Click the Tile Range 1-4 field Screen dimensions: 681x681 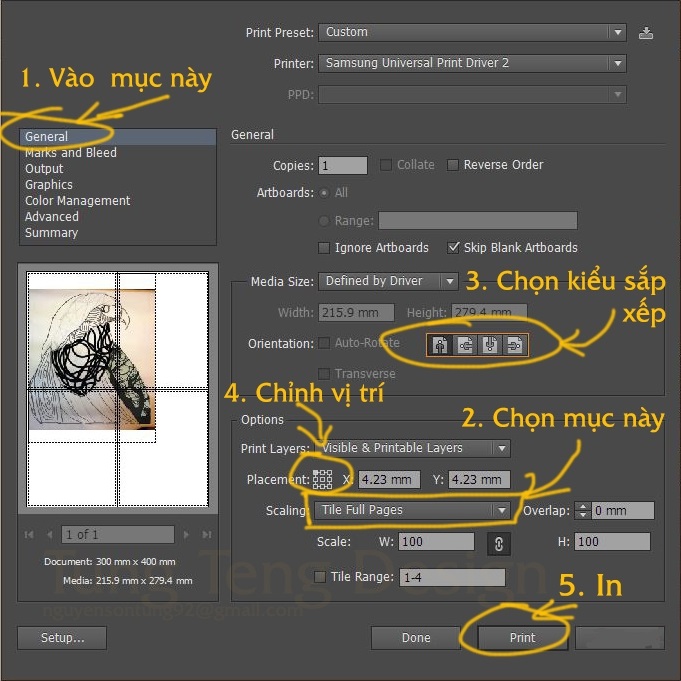pyautogui.click(x=452, y=578)
